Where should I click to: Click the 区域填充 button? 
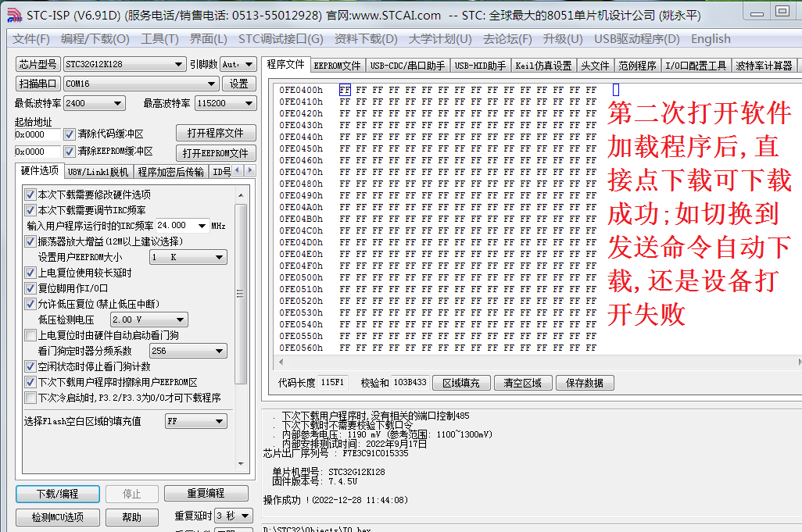click(461, 383)
